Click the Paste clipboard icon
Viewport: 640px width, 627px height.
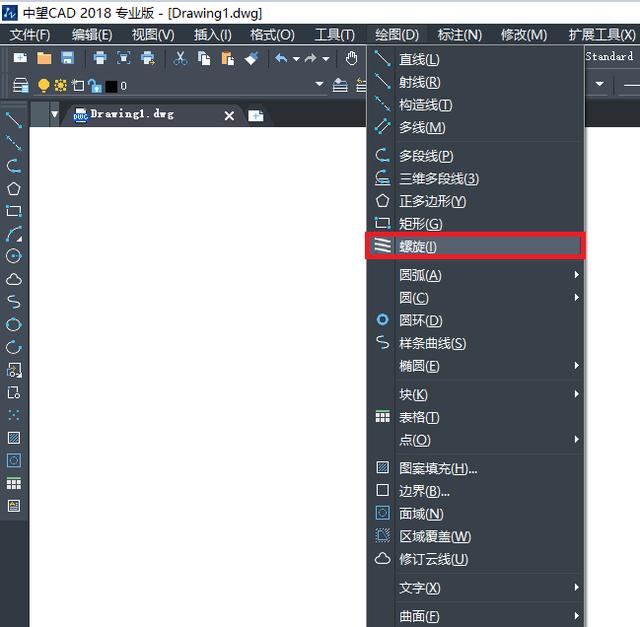coord(228,58)
